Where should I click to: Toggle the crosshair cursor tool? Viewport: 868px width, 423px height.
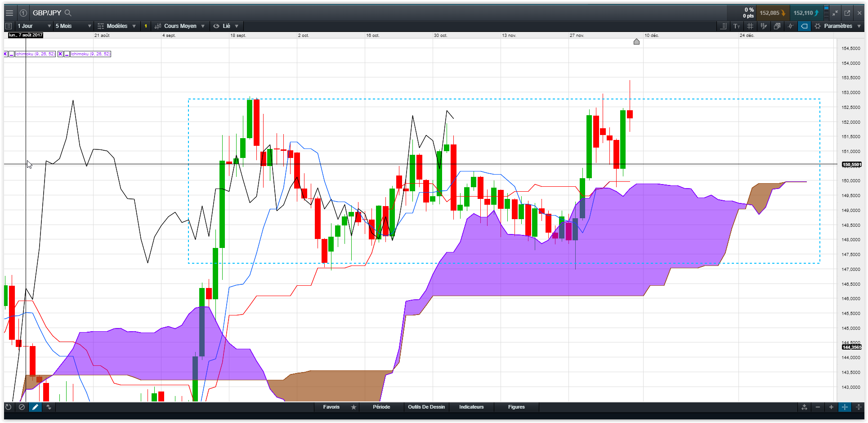[x=791, y=26]
